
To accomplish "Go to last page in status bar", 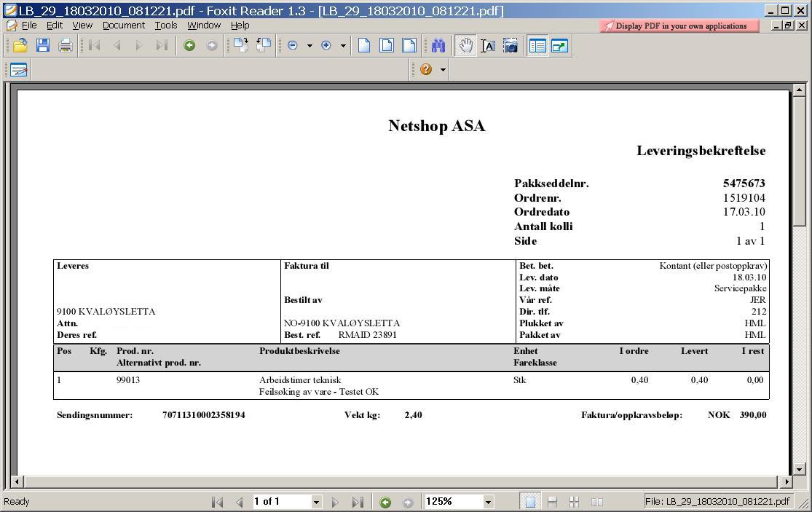I will click(x=358, y=502).
